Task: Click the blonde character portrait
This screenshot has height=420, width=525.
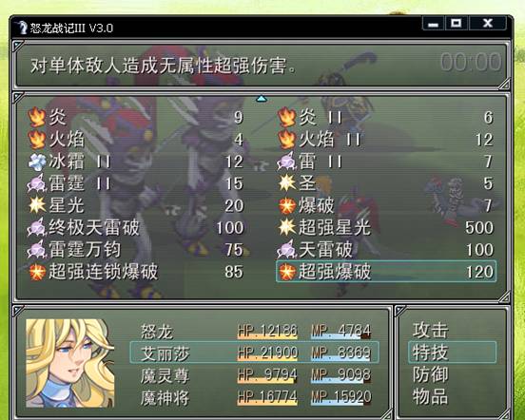Action: pos(70,363)
